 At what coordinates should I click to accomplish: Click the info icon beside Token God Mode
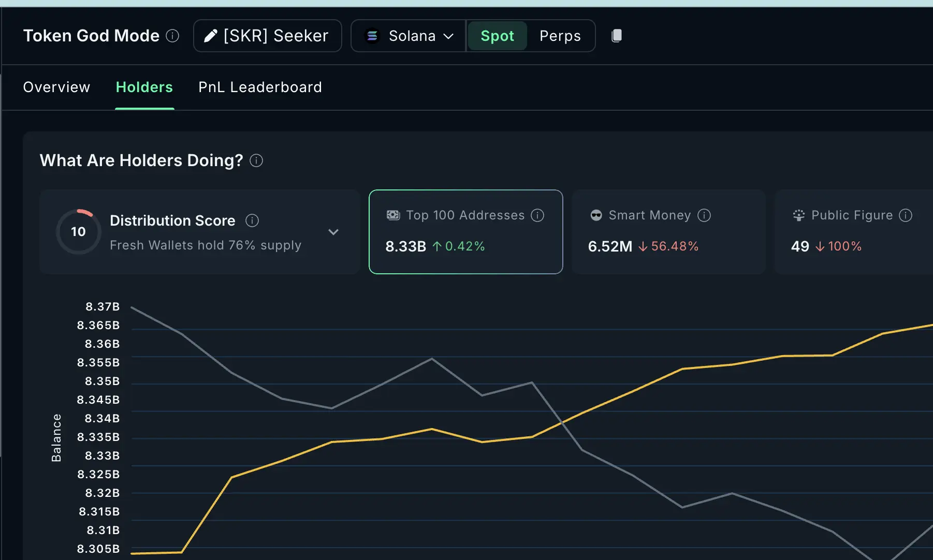coord(172,36)
